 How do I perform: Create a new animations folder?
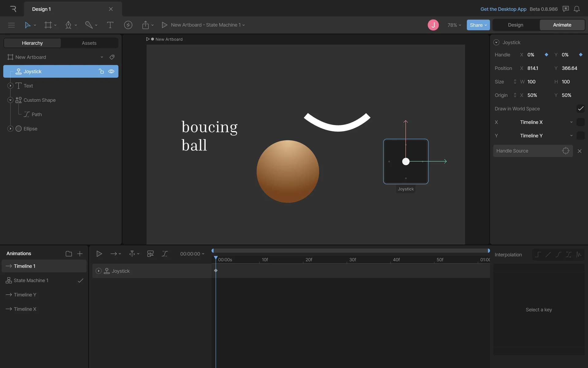pyautogui.click(x=69, y=254)
